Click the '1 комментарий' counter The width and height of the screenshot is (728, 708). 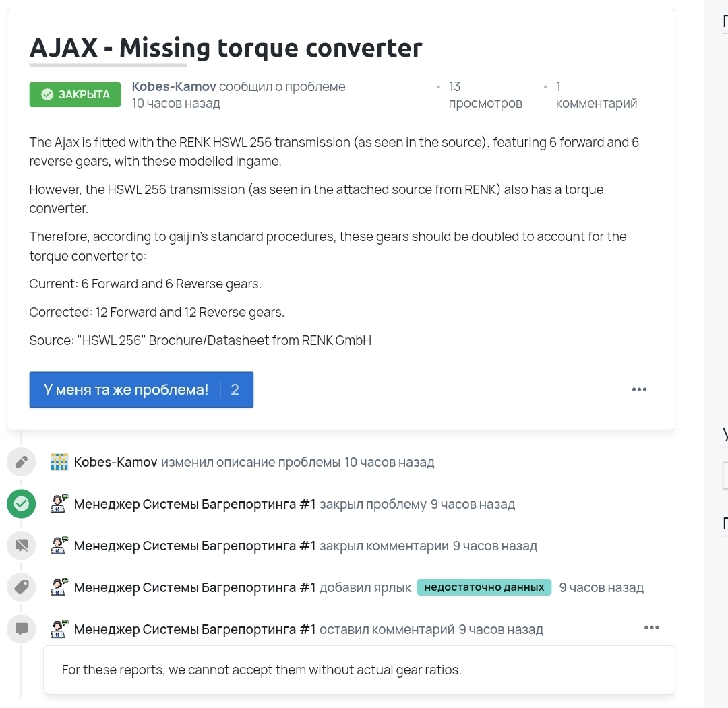pos(596,94)
